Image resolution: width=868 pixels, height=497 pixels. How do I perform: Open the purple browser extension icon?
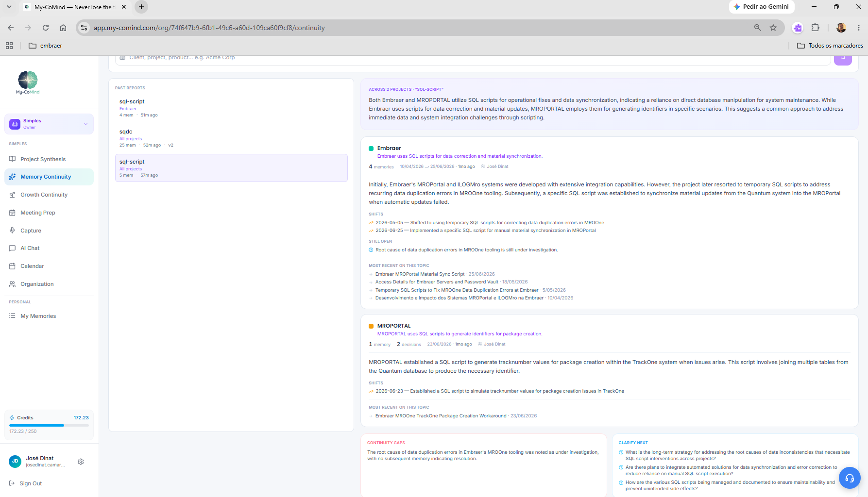pos(798,28)
